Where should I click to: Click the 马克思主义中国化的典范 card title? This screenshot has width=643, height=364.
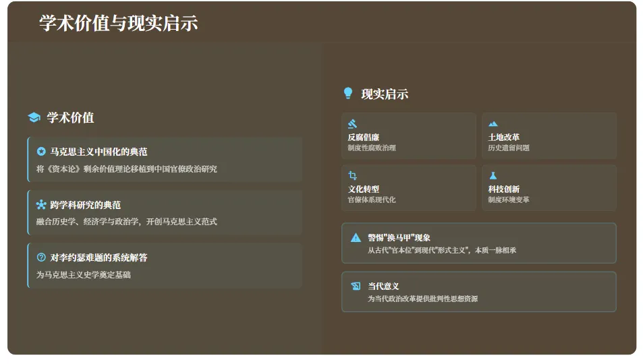point(99,152)
